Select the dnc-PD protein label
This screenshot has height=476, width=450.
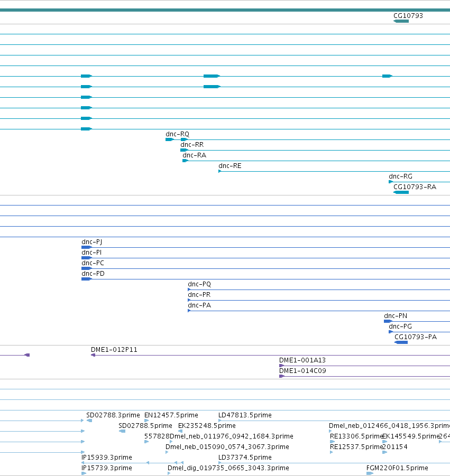click(93, 274)
